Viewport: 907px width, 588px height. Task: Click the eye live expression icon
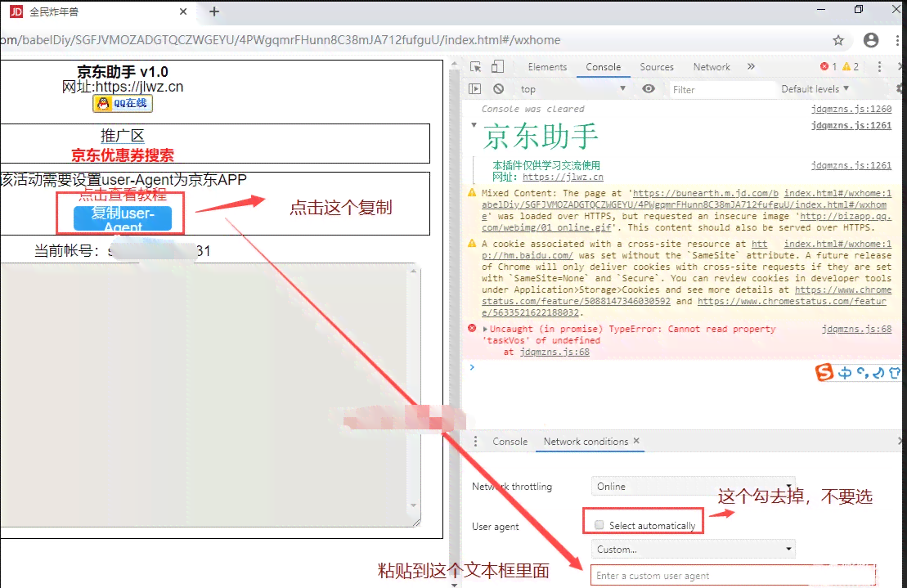[x=649, y=88]
